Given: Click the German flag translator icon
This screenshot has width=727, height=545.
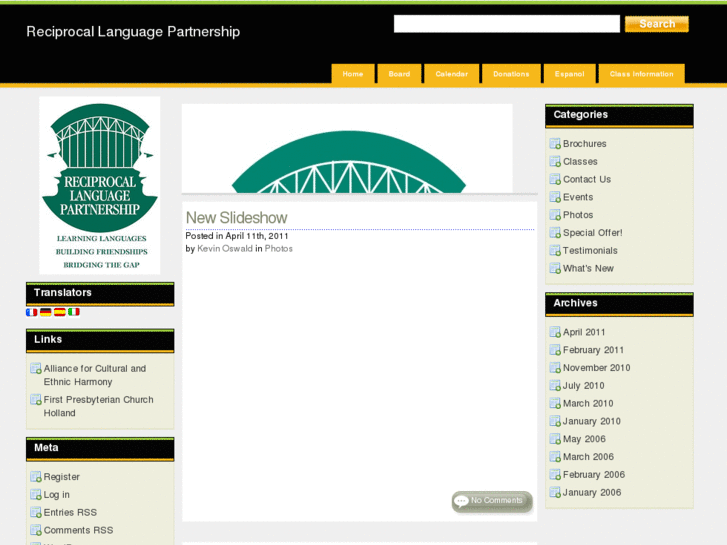Looking at the screenshot, I should (x=46, y=312).
